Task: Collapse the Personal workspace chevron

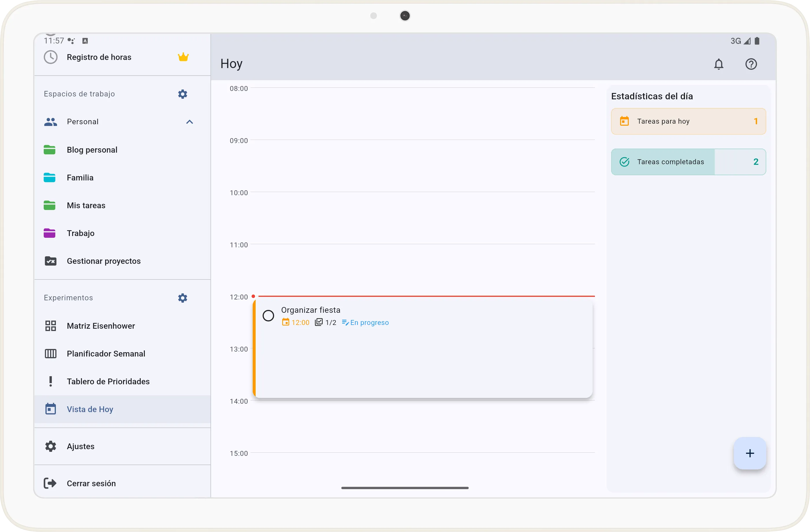Action: [190, 122]
